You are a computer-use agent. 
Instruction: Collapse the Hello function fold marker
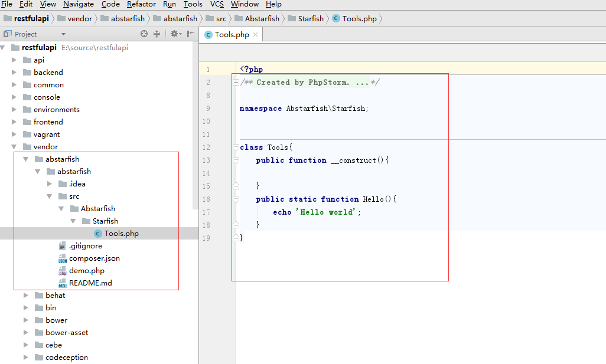pyautogui.click(x=236, y=199)
